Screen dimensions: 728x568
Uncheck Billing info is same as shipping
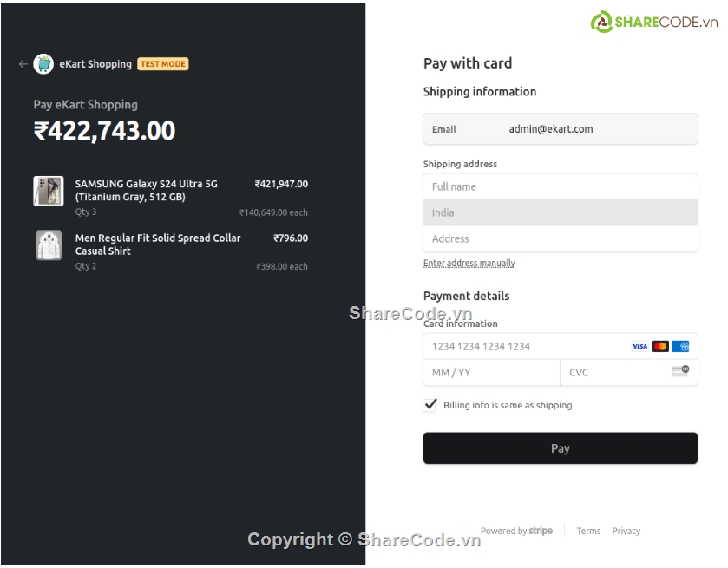click(x=430, y=405)
